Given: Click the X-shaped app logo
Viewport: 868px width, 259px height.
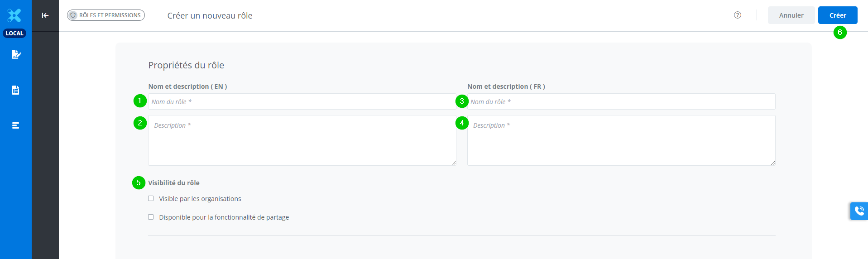Looking at the screenshot, I should (x=14, y=15).
